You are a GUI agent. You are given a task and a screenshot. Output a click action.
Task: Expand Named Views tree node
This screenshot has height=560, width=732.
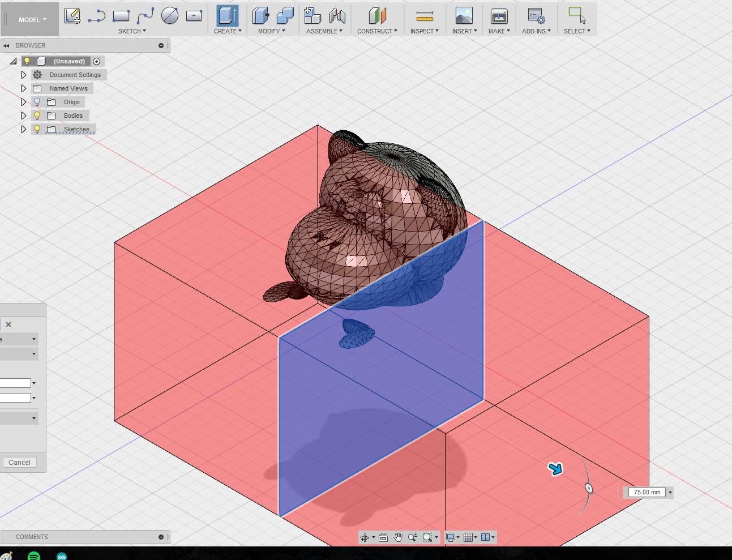click(23, 88)
